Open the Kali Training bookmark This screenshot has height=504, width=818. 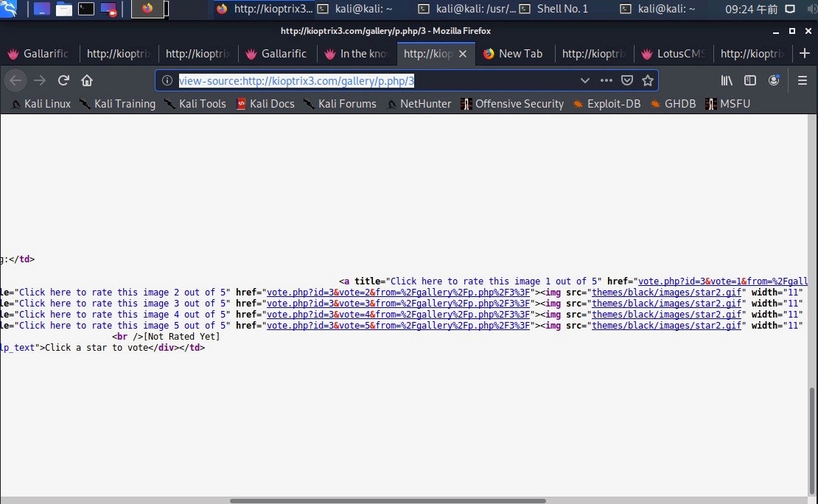click(117, 104)
